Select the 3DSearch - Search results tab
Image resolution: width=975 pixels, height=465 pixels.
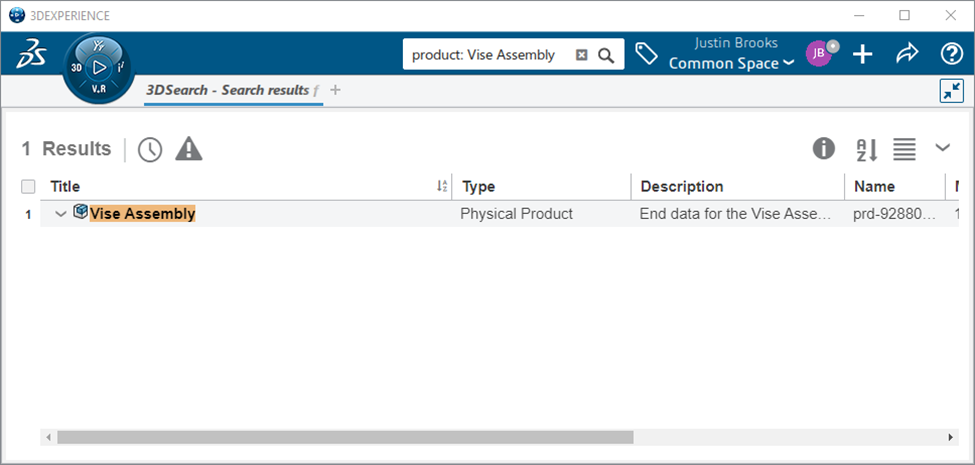(x=227, y=90)
